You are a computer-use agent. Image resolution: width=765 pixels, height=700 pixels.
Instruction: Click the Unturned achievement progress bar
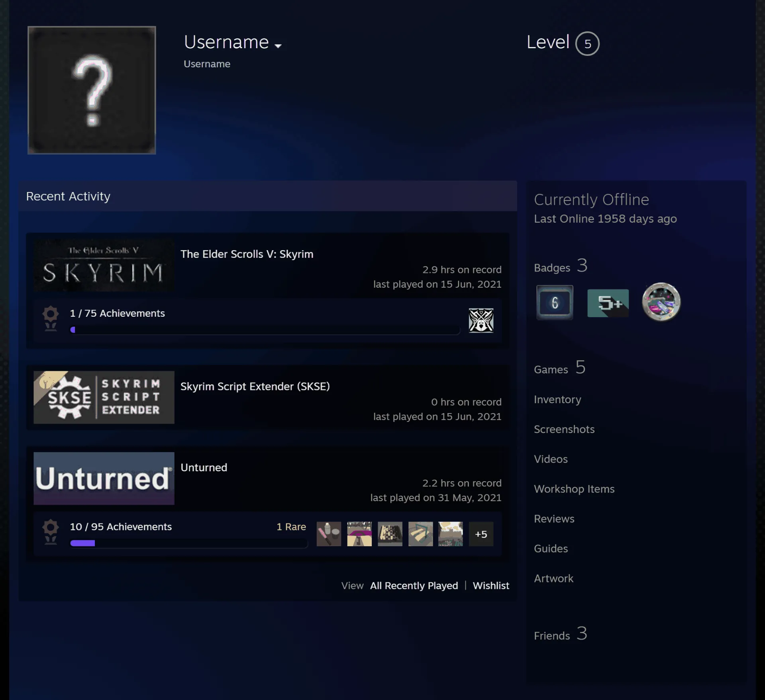tap(189, 543)
